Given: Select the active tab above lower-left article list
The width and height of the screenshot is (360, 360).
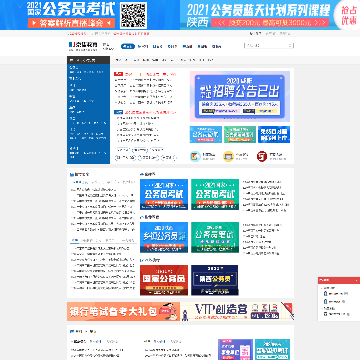Looking at the screenshot, I should tap(75, 240).
